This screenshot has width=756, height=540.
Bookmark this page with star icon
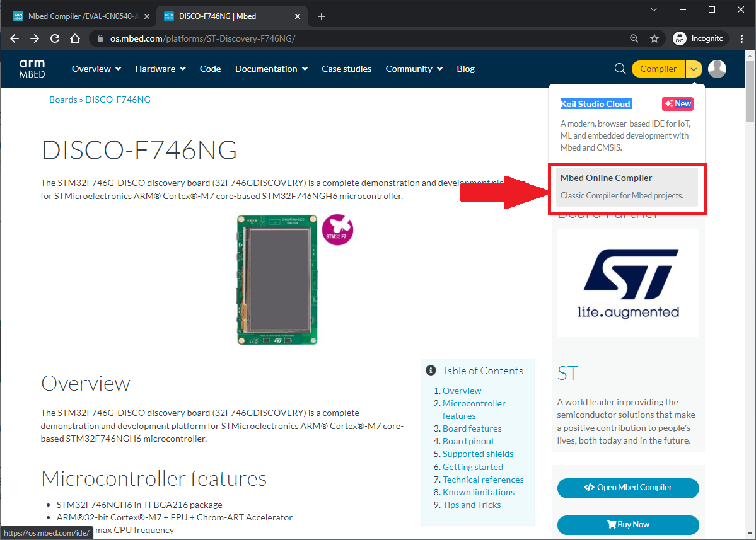pos(654,38)
